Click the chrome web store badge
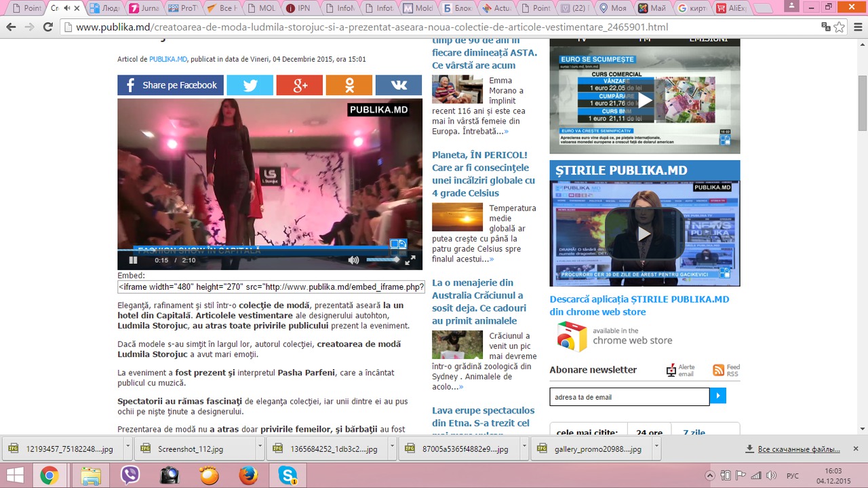Image resolution: width=868 pixels, height=488 pixels. click(615, 337)
